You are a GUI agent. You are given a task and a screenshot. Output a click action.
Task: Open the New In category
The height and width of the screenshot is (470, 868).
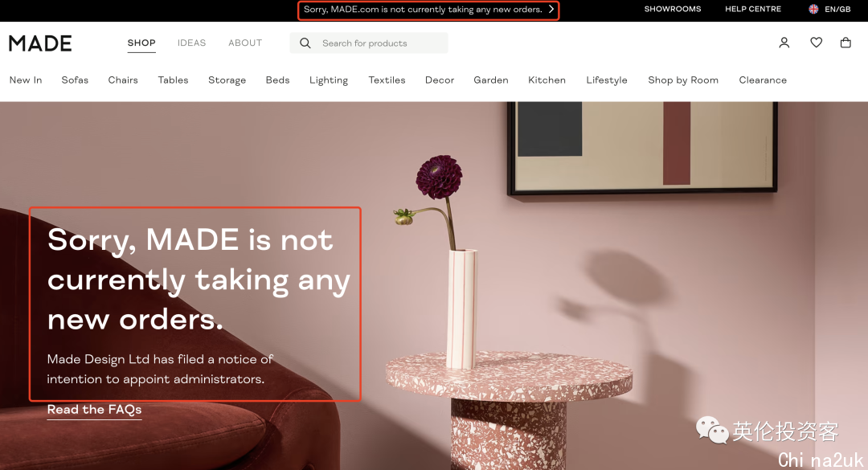point(26,80)
